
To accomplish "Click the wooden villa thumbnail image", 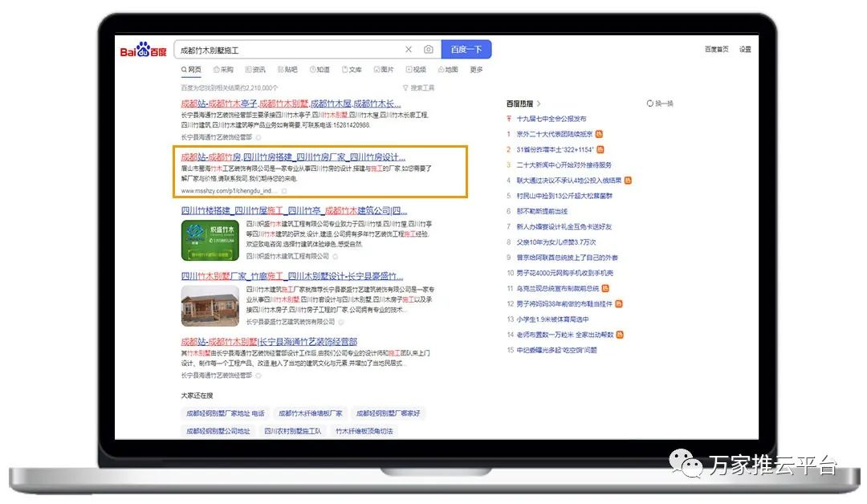I will point(210,306).
